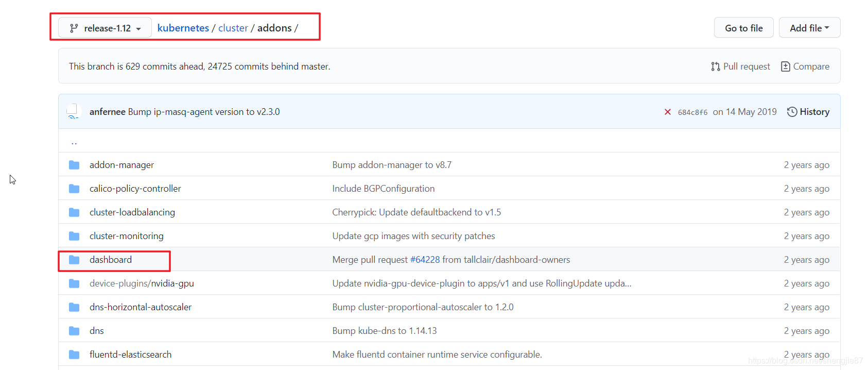Open the fluentd-elasticsearch folder
868x370 pixels.
(131, 355)
